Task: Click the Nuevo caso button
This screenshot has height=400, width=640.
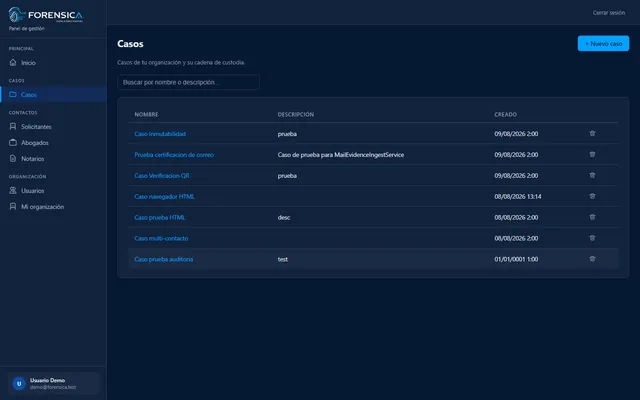Action: [603, 43]
